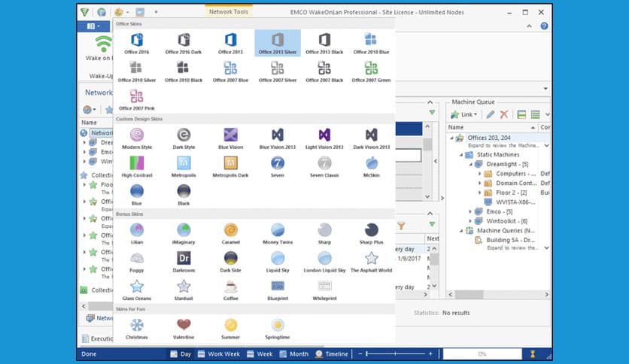Click Machine Queue horizontal scrollbar
Image resolution: width=629 pixels, height=364 pixels.
coord(498,295)
